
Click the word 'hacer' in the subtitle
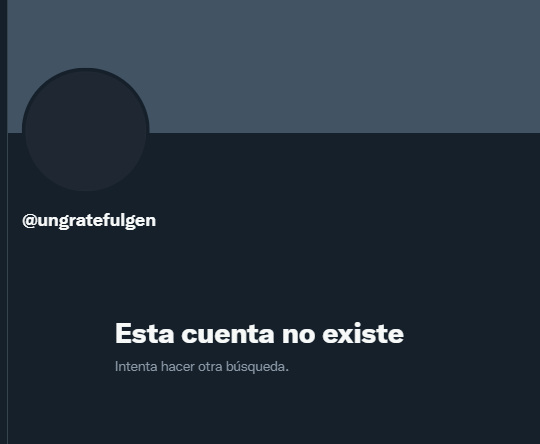178,366
